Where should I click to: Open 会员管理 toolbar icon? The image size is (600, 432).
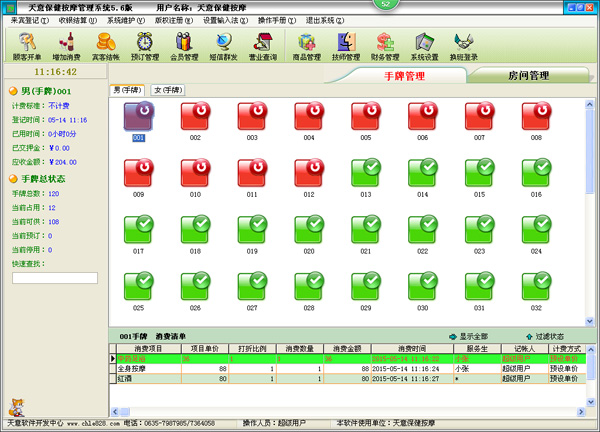[x=185, y=46]
